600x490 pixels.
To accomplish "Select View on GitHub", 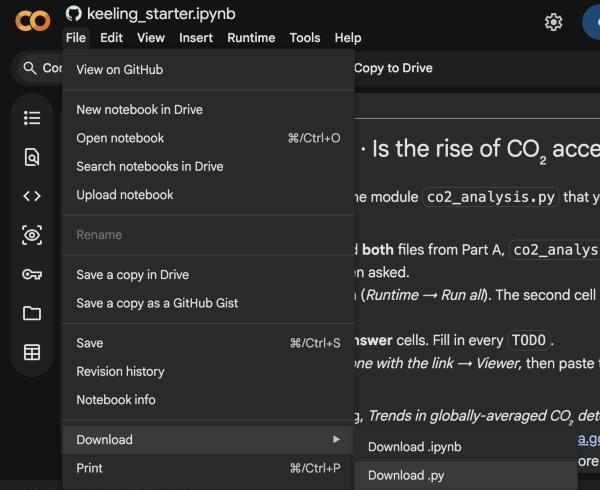I will point(209,70).
